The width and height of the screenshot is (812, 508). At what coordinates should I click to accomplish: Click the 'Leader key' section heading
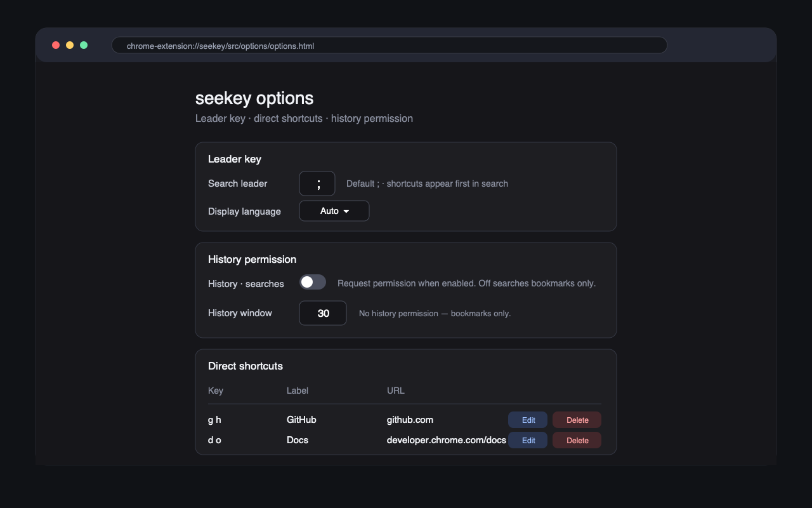[x=235, y=159]
